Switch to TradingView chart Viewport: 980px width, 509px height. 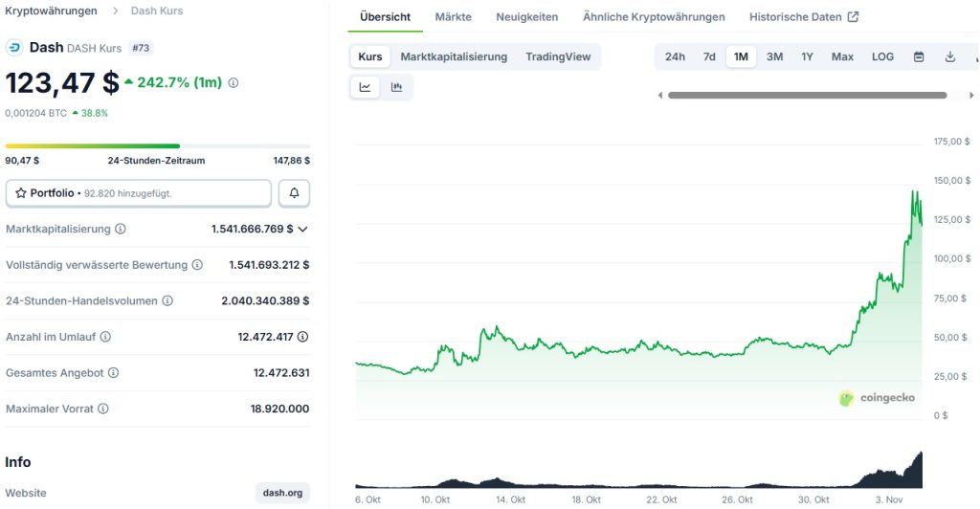[558, 56]
